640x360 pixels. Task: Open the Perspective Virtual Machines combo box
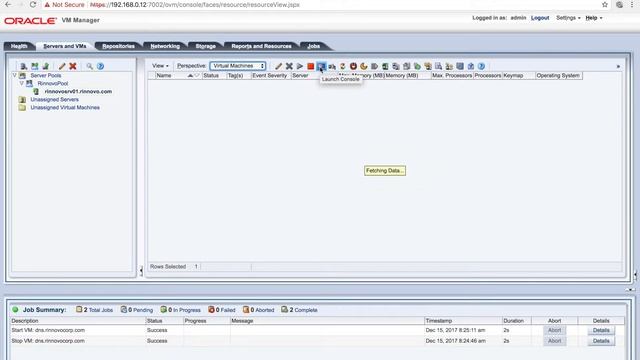[238, 66]
